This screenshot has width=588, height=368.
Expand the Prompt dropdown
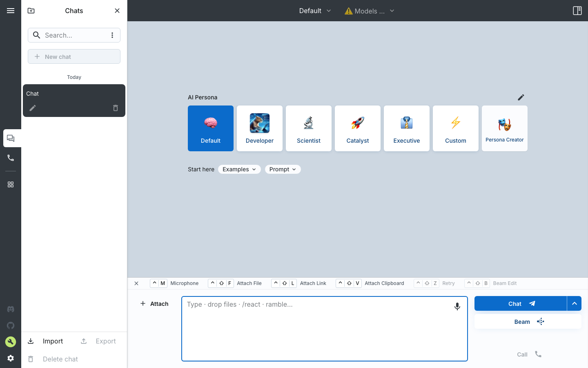(283, 169)
